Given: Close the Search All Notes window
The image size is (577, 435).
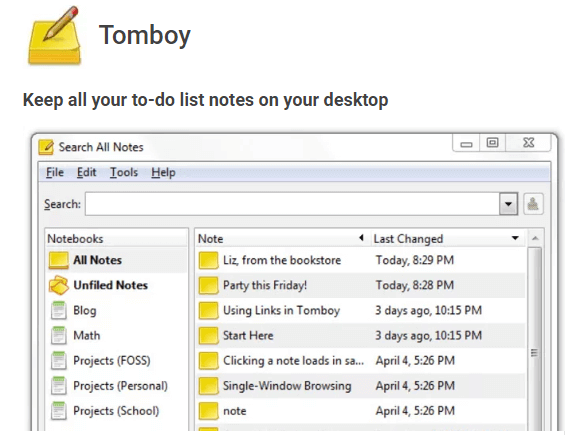Looking at the screenshot, I should pos(528,143).
